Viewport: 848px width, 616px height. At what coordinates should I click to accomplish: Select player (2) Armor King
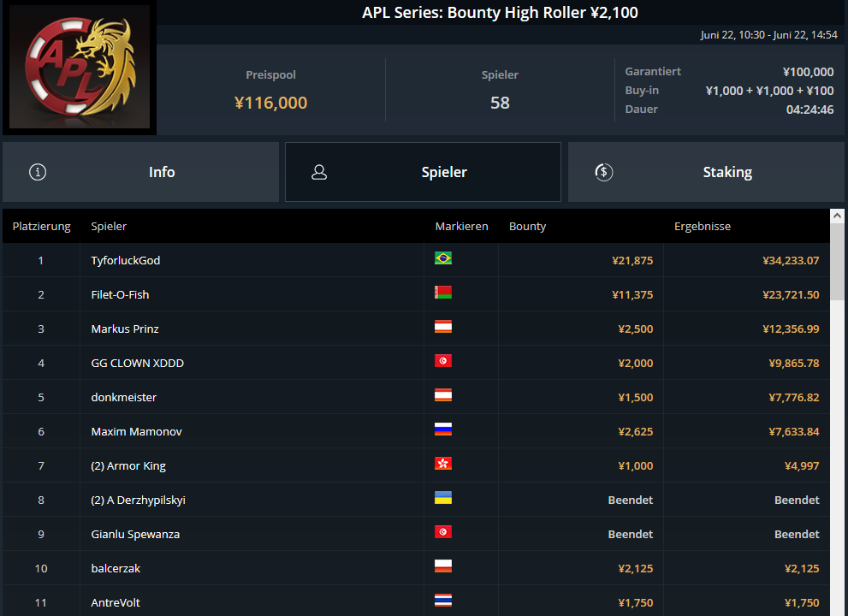(x=128, y=465)
